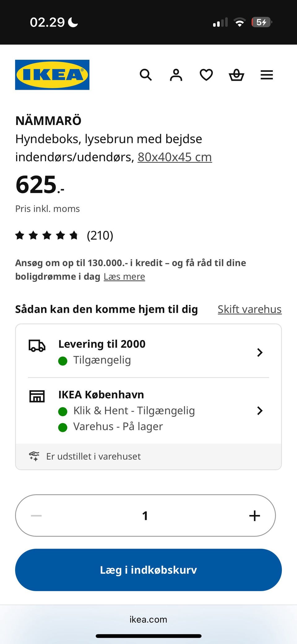Open the shopping basket
The width and height of the screenshot is (297, 644).
[236, 75]
